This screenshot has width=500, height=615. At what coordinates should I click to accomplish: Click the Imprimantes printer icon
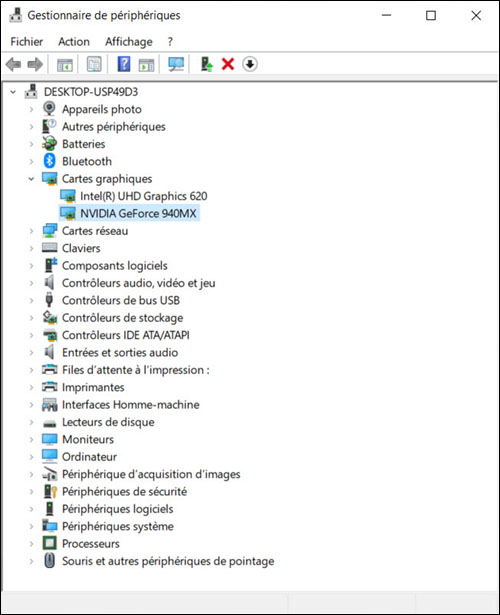[x=49, y=387]
